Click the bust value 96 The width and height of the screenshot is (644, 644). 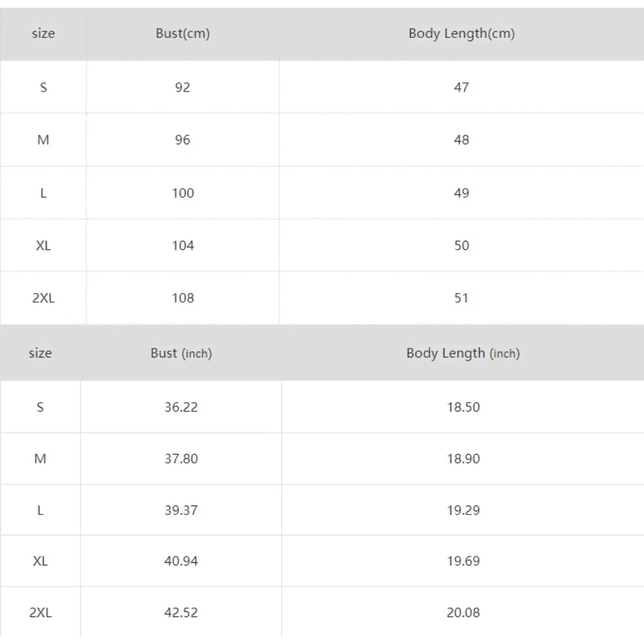click(x=182, y=140)
